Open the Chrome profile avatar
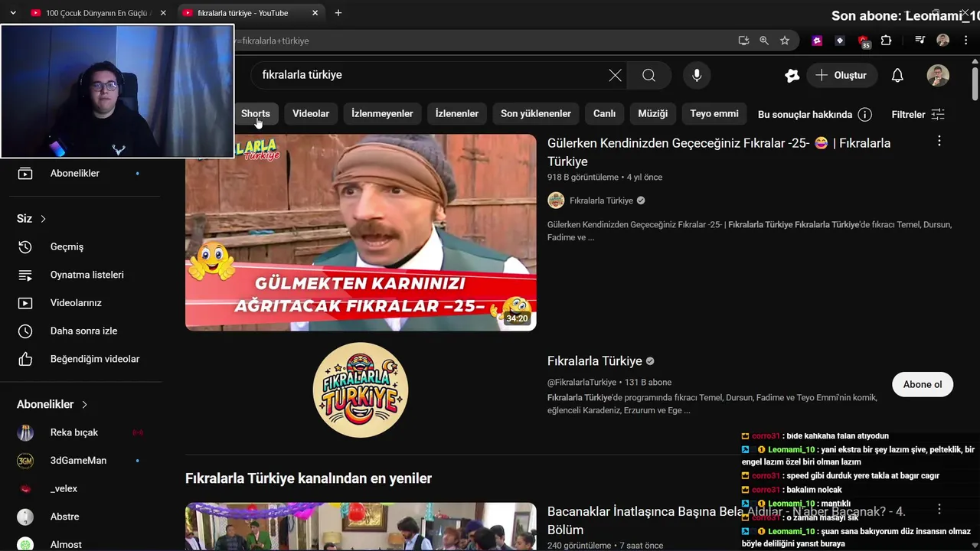The image size is (980, 551). coord(943,41)
